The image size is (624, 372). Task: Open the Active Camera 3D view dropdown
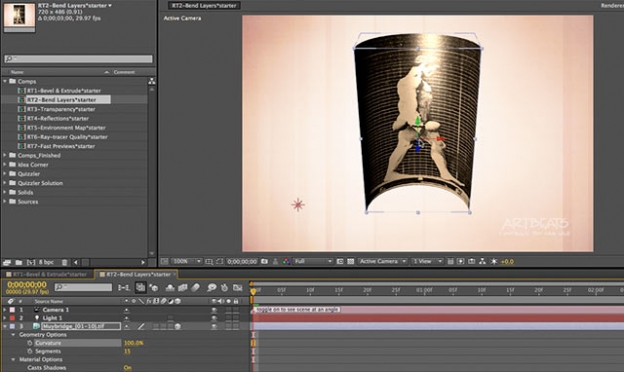[x=382, y=261]
